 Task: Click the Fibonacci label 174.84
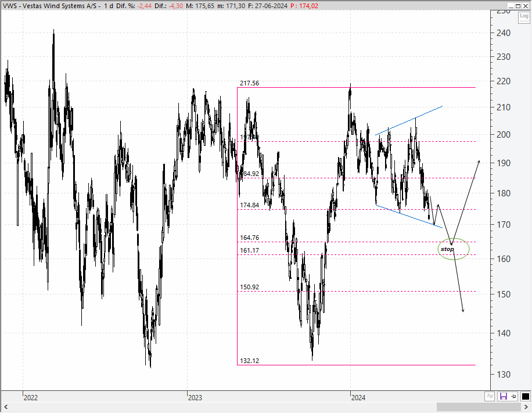coord(249,205)
